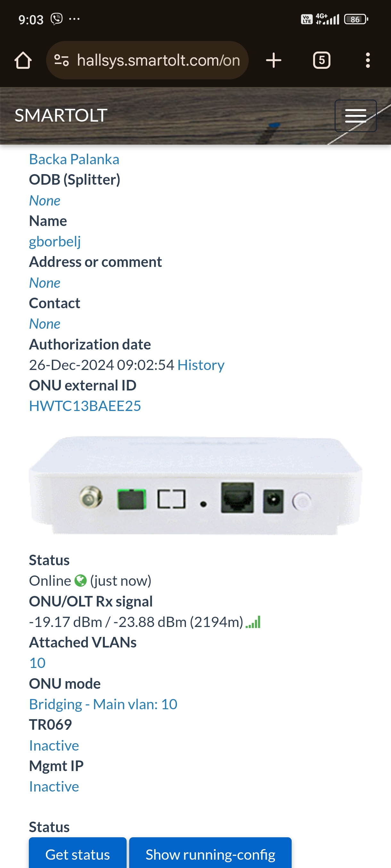Change Bridging - Main vlan: 10 mode
This screenshot has height=868, width=391.
click(103, 704)
